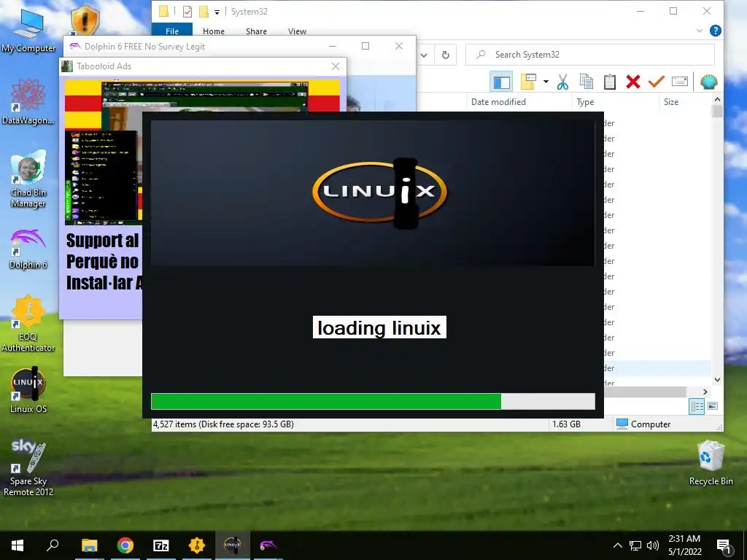Click New Folder icon in quick access toolbar

click(x=204, y=12)
